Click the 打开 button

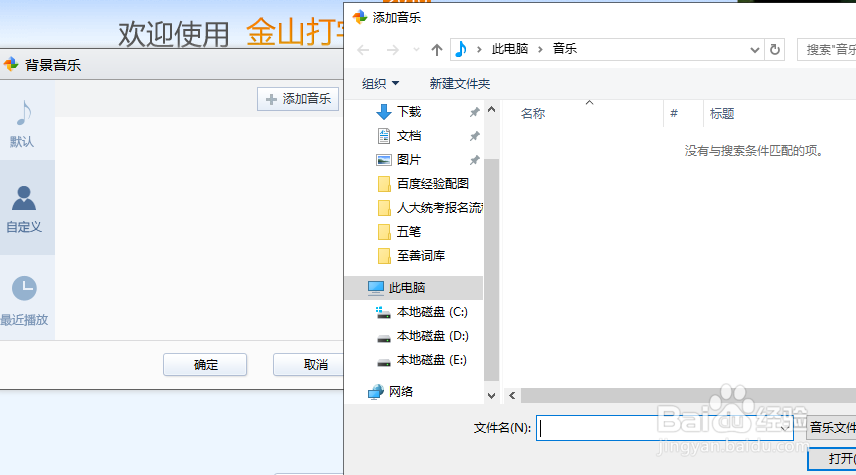pos(832,459)
